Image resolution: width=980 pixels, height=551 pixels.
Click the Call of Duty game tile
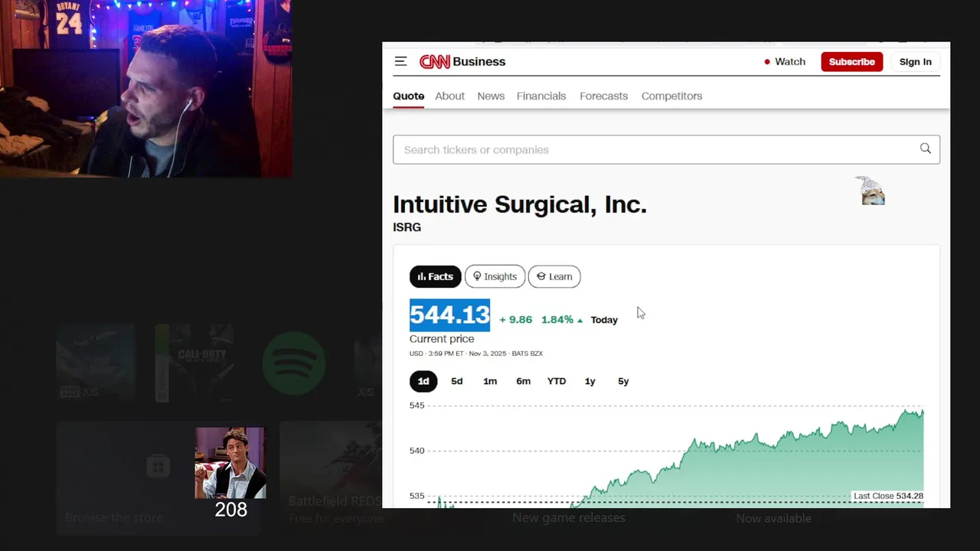click(x=194, y=363)
